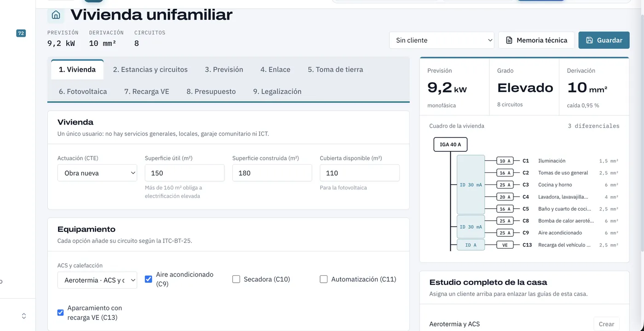This screenshot has height=331, width=644.
Task: Select the 1. Vivienda tab
Action: point(77,69)
